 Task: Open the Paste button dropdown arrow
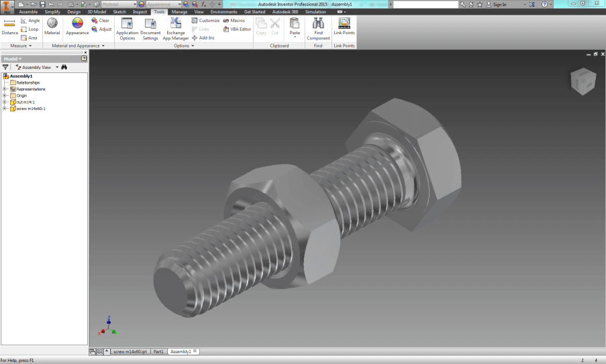point(295,37)
